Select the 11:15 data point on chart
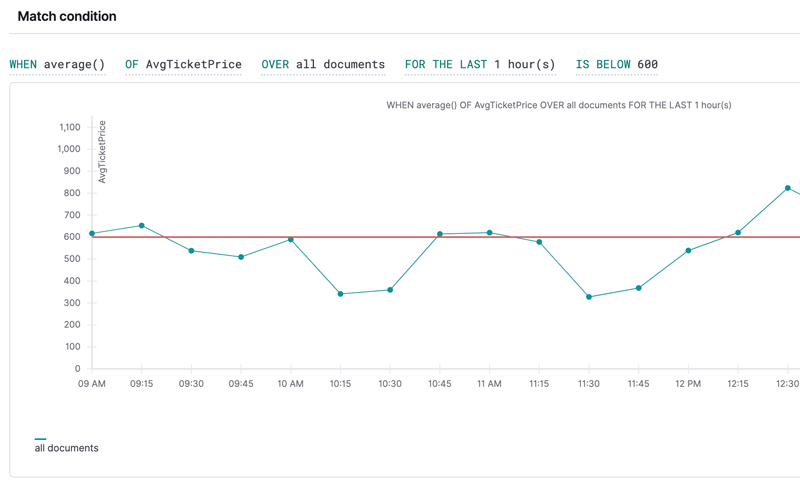This screenshot has height=489, width=800. point(539,242)
